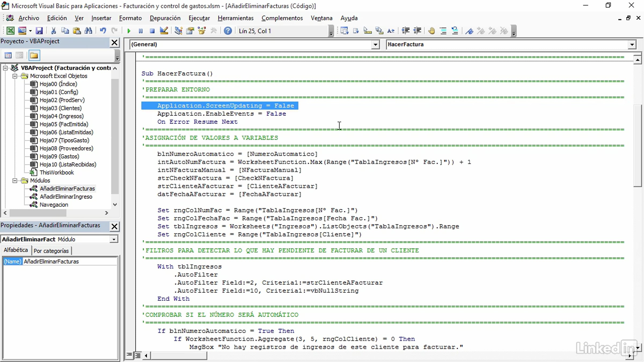Uncomment the selected code block

(x=455, y=31)
